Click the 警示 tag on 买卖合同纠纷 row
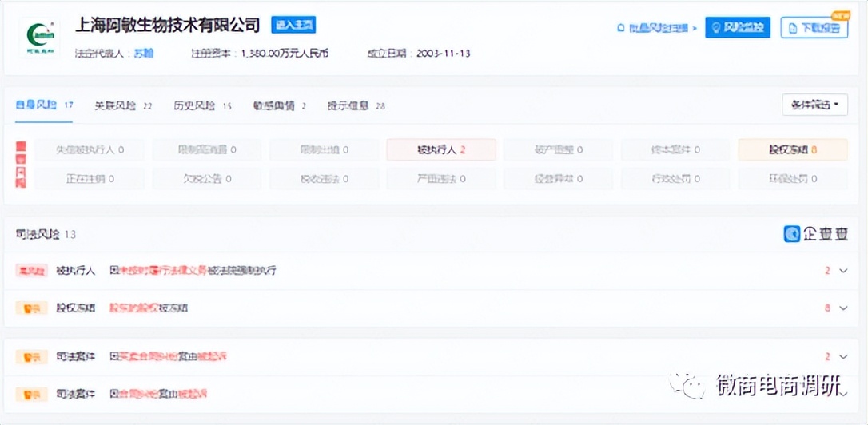 [31, 357]
